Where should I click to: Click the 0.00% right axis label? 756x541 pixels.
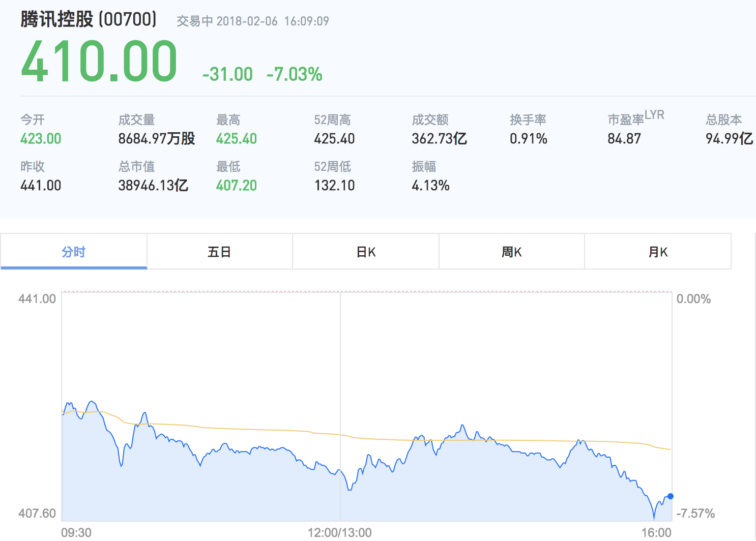(x=693, y=299)
